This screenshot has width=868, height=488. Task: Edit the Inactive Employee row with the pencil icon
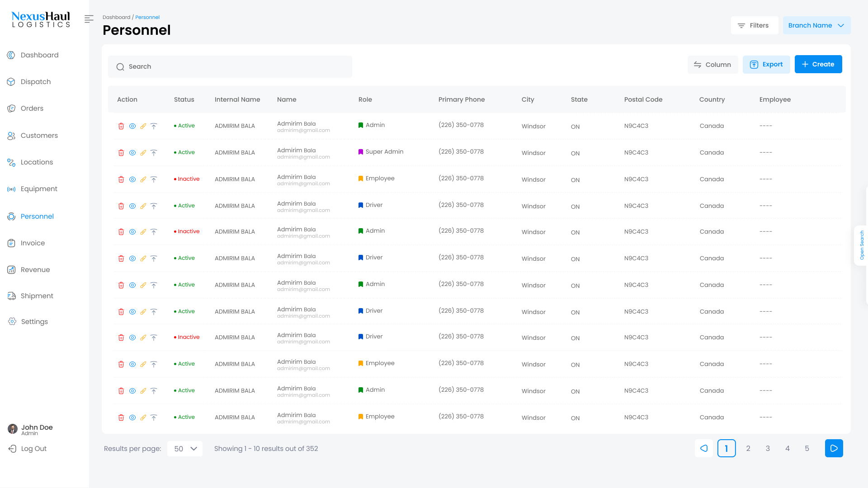[143, 179]
